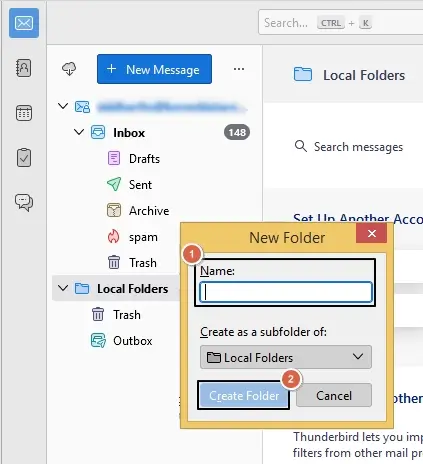
Task: Click the Archive box icon
Action: [x=114, y=210]
